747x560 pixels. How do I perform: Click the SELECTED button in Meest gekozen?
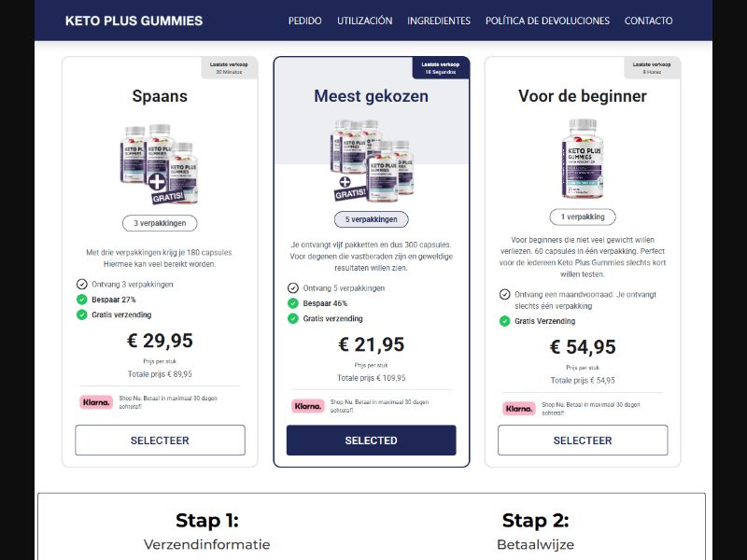371,440
